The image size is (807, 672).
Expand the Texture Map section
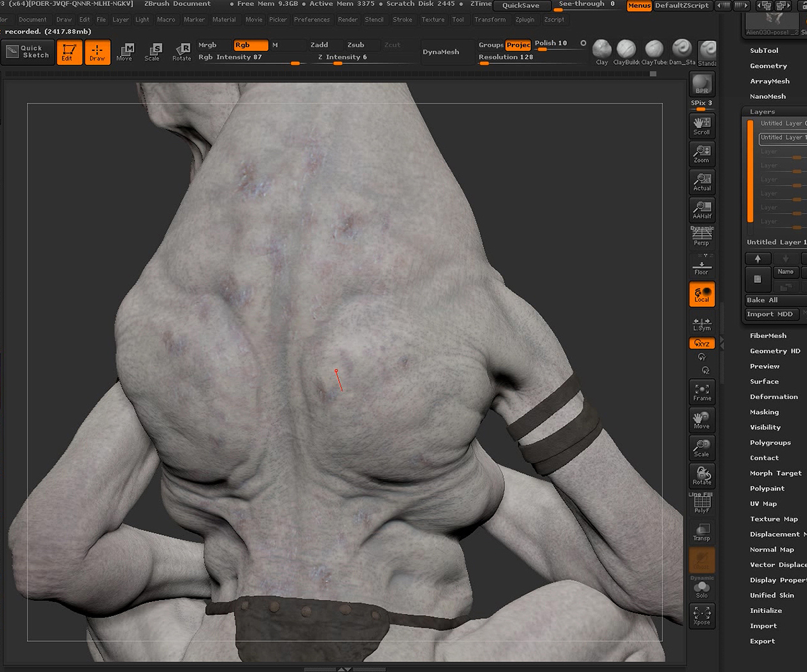(774, 519)
